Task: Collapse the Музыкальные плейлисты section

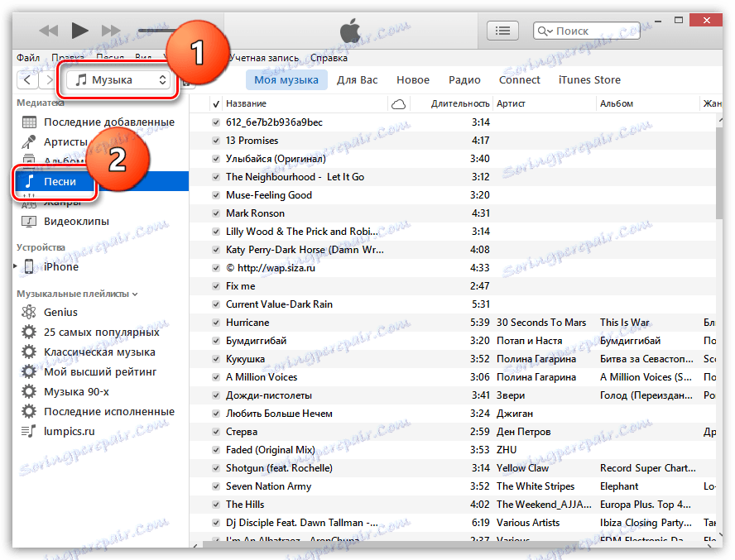Action: tap(135, 294)
